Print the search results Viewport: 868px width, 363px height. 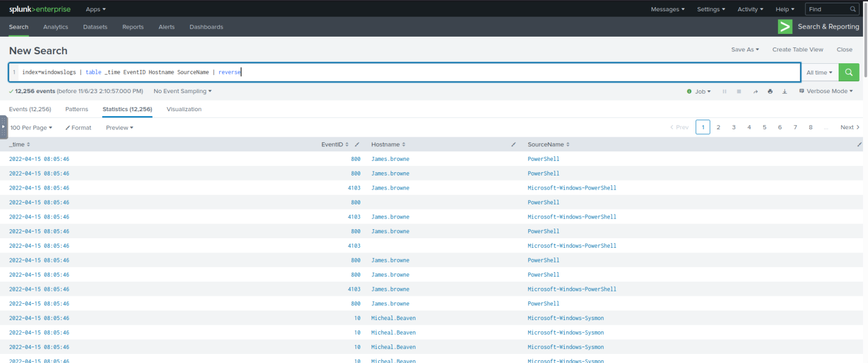coord(770,91)
